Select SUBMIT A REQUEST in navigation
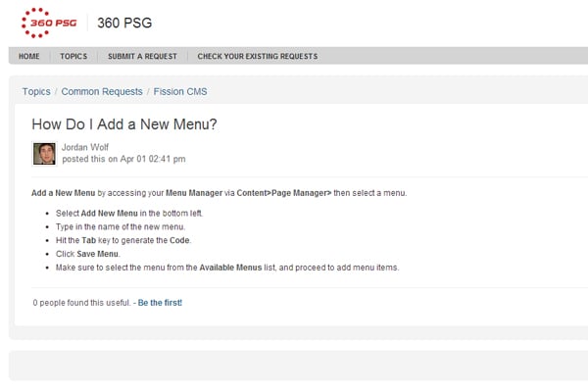This screenshot has height=392, width=588. (x=142, y=56)
